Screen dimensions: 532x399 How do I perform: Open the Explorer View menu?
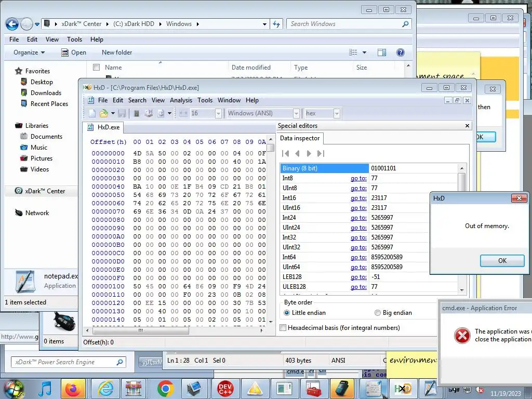[52, 39]
